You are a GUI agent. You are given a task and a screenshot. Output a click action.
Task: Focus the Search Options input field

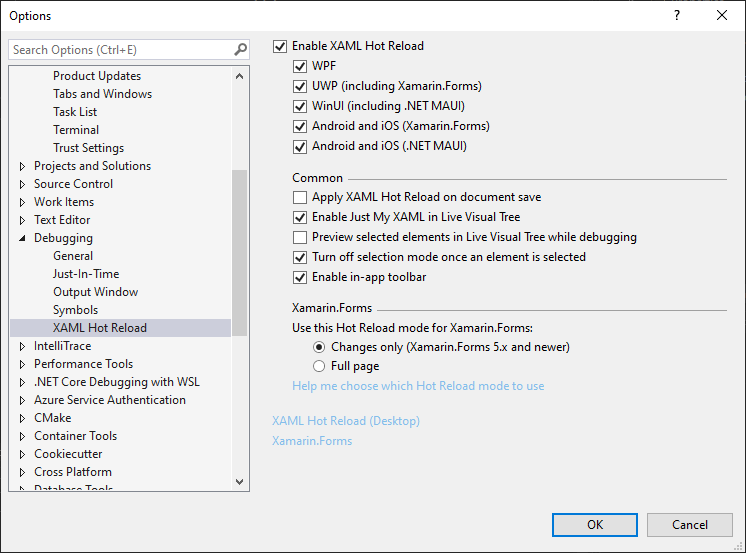[x=120, y=49]
